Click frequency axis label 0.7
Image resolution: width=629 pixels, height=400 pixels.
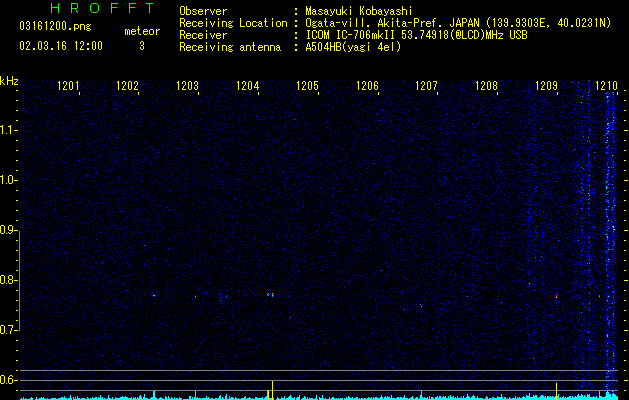click(x=9, y=330)
